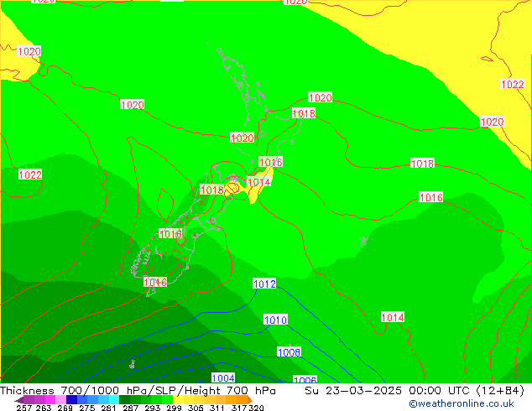Viewport: 532px width, 411px height.
Task: Select the cyan swatch in the legend
Action: (114, 399)
